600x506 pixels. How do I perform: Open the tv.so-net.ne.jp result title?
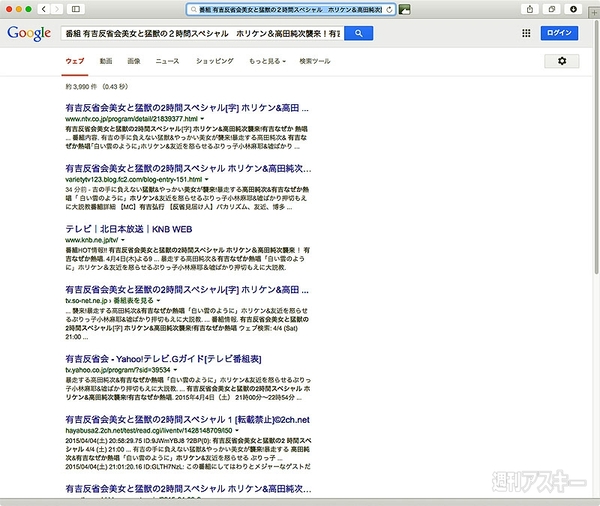187,290
